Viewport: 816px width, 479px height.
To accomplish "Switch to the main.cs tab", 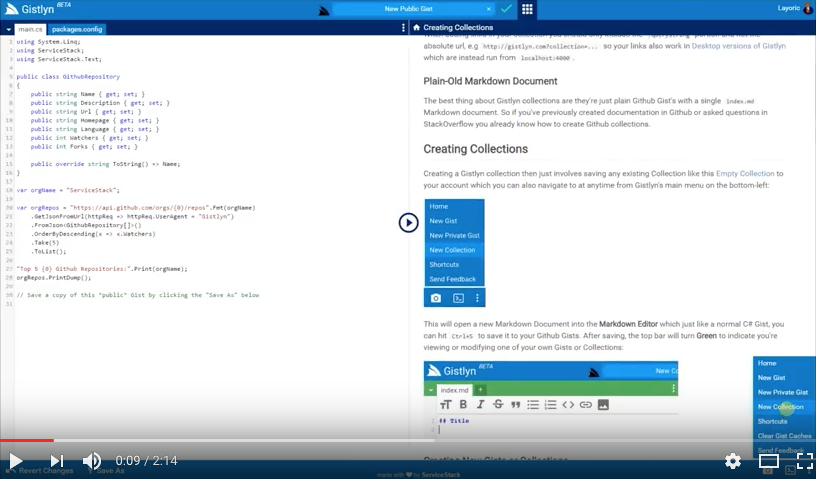I will pyautogui.click(x=30, y=29).
